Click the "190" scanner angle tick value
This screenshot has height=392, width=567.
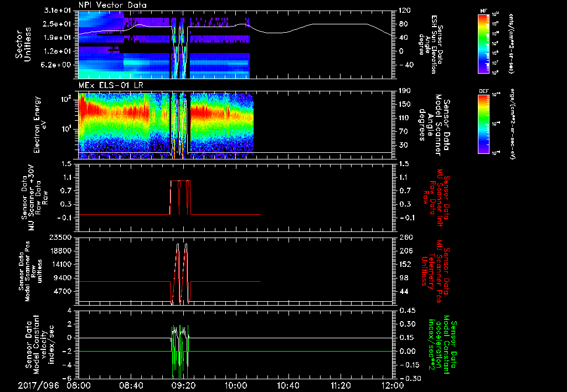coord(405,91)
